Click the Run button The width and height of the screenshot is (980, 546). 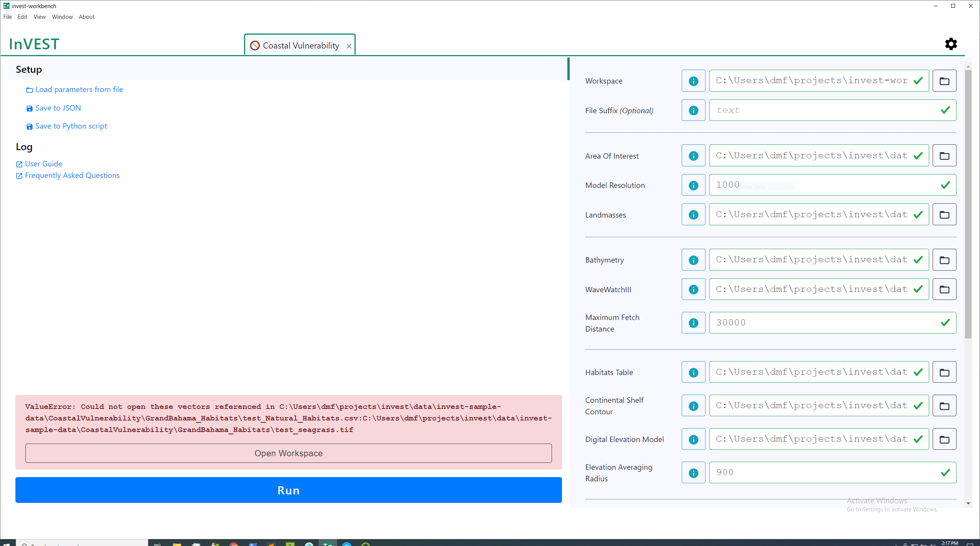pyautogui.click(x=288, y=490)
